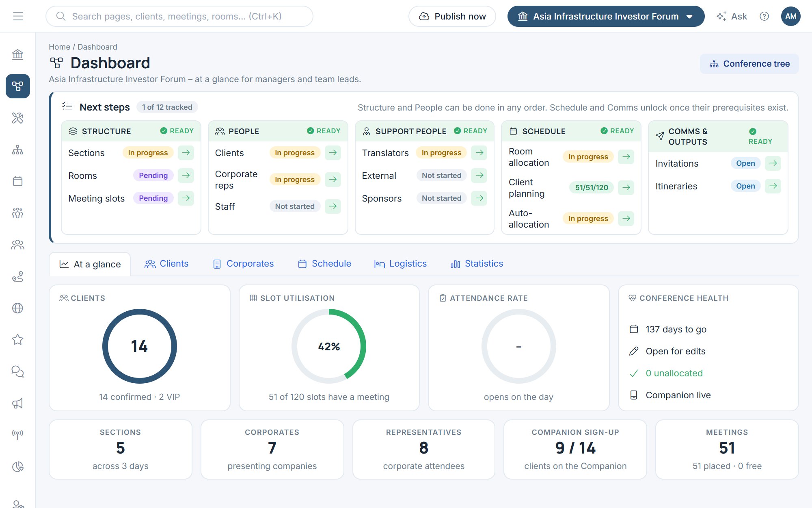Open Meeting slots via its arrow button
The width and height of the screenshot is (812, 508).
coord(186,198)
